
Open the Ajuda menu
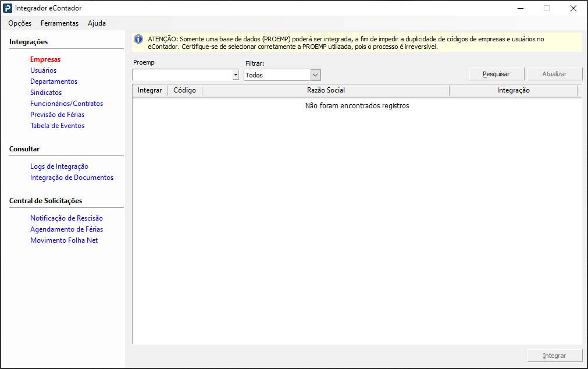97,23
